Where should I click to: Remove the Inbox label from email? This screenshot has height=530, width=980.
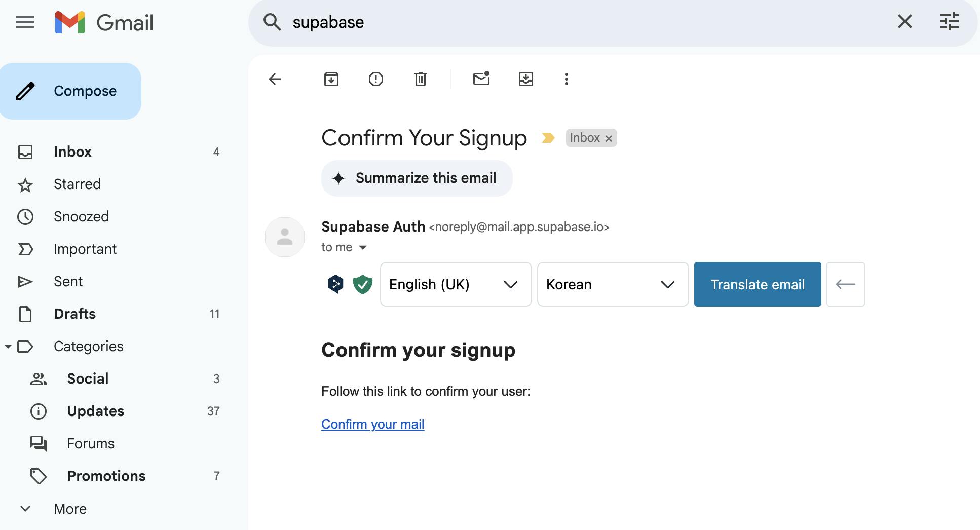(609, 138)
